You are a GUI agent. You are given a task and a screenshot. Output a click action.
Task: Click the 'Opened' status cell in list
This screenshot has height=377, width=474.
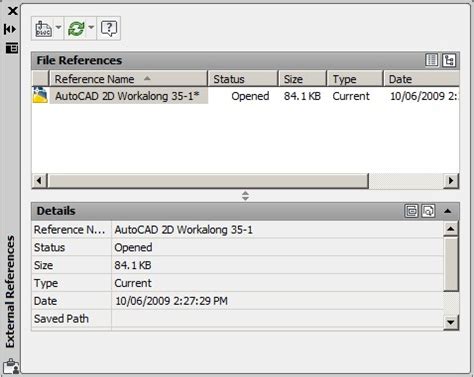point(250,96)
